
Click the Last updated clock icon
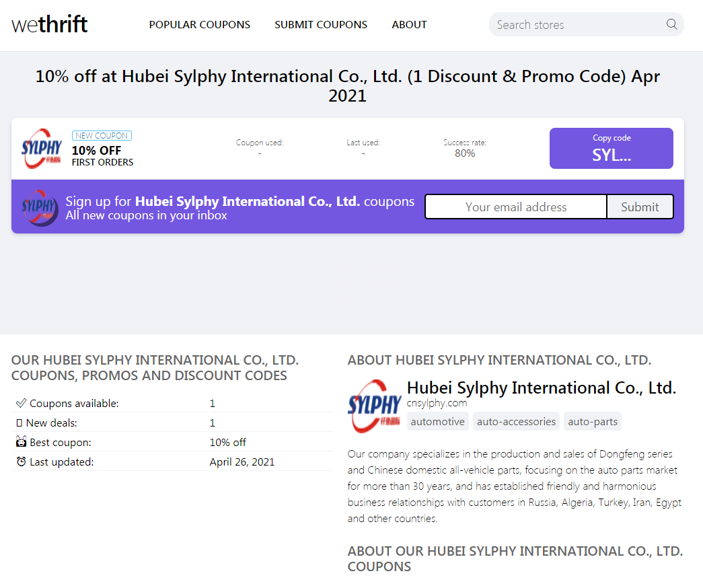click(x=21, y=462)
